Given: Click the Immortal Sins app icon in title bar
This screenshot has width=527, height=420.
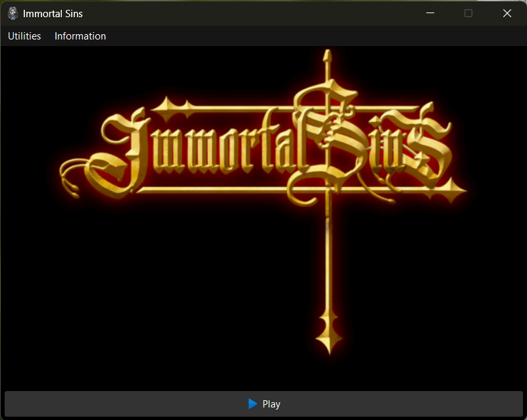Looking at the screenshot, I should coord(13,13).
